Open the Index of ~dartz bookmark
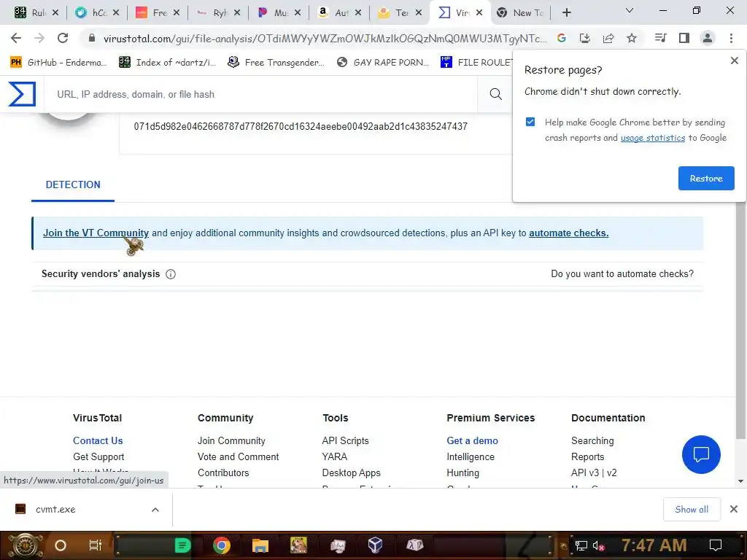 click(x=167, y=62)
